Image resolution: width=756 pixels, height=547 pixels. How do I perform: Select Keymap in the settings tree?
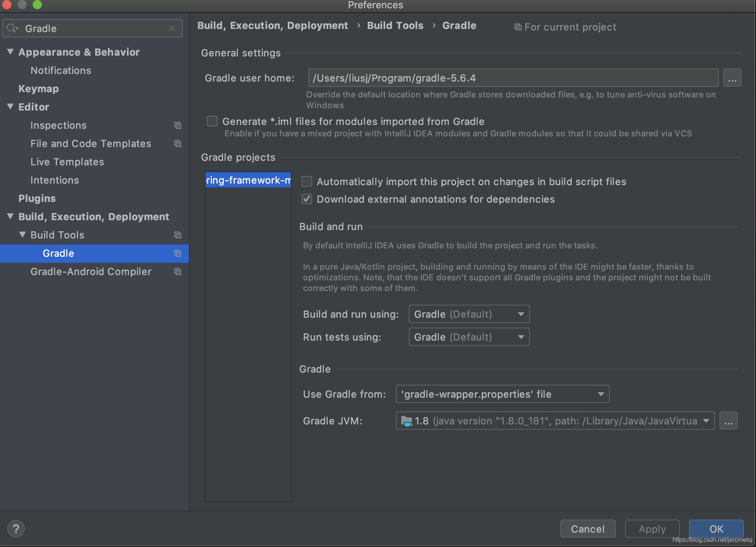pyautogui.click(x=38, y=89)
